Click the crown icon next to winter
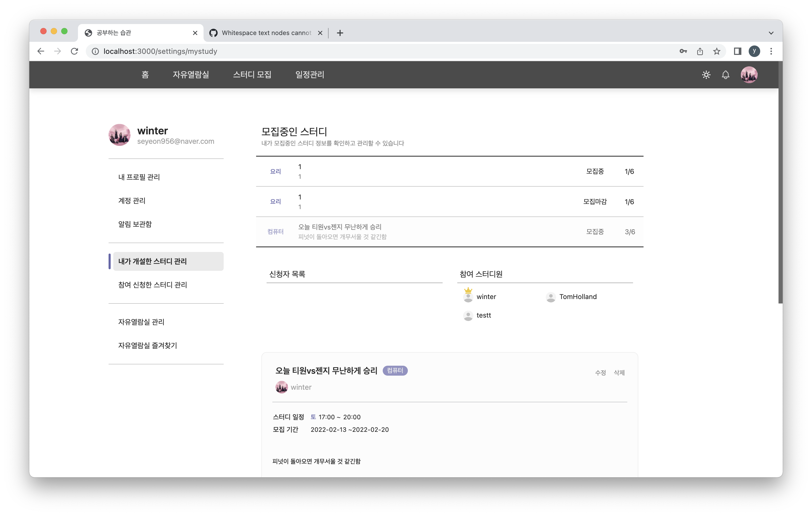Viewport: 812px width, 516px height. click(468, 290)
